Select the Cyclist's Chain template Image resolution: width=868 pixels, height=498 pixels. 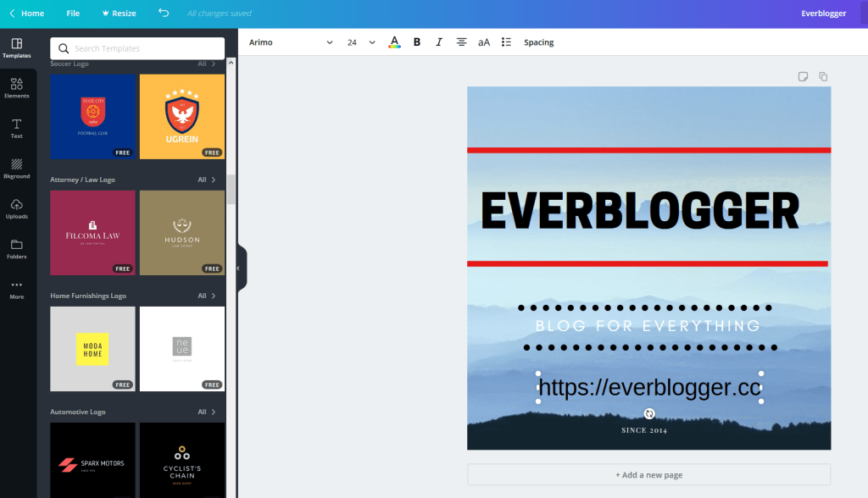[182, 461]
